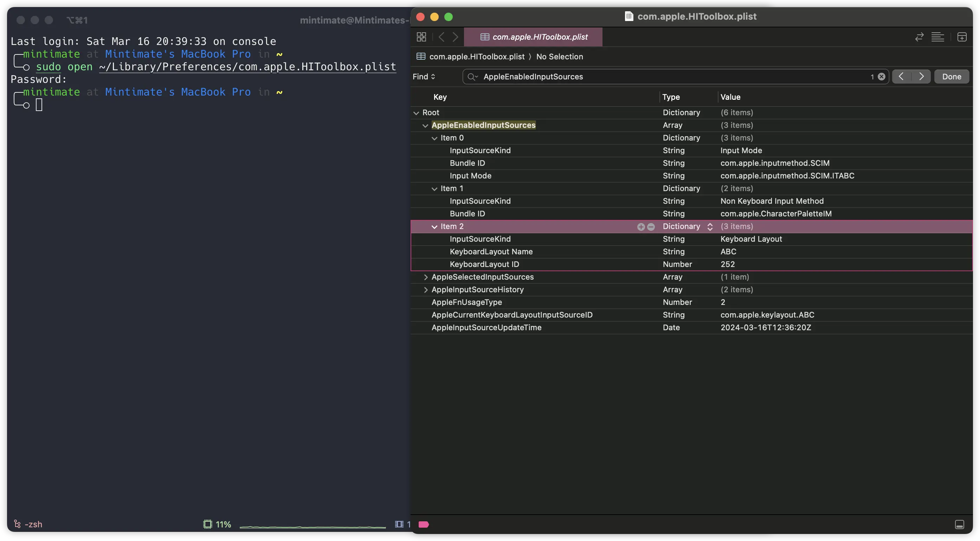
Task: Click the document icon in Xcode title bar
Action: (629, 17)
